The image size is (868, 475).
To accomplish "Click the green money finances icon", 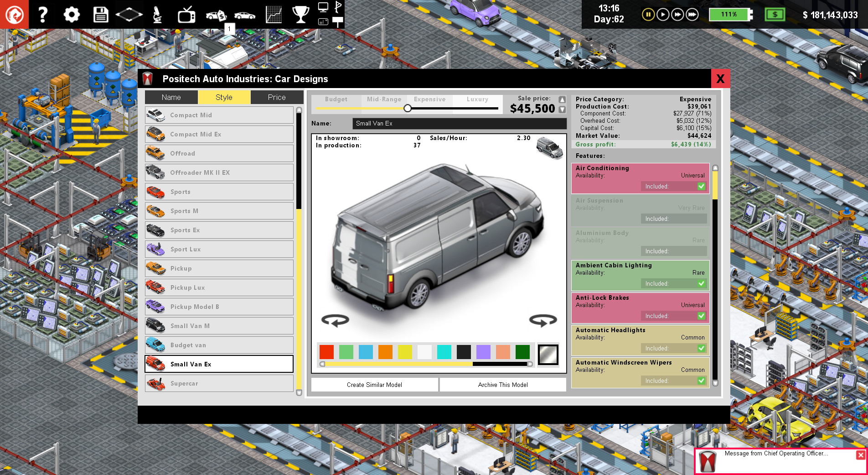I will tap(775, 15).
